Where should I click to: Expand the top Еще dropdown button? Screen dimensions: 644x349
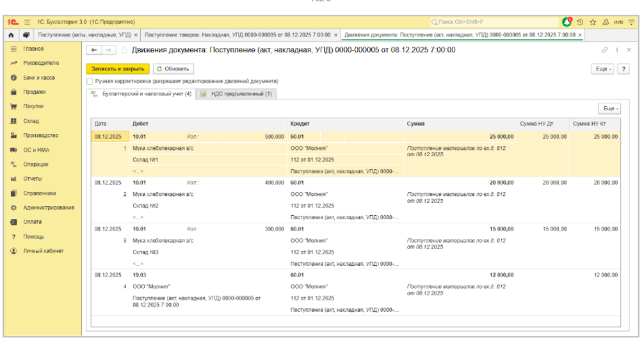tap(602, 69)
